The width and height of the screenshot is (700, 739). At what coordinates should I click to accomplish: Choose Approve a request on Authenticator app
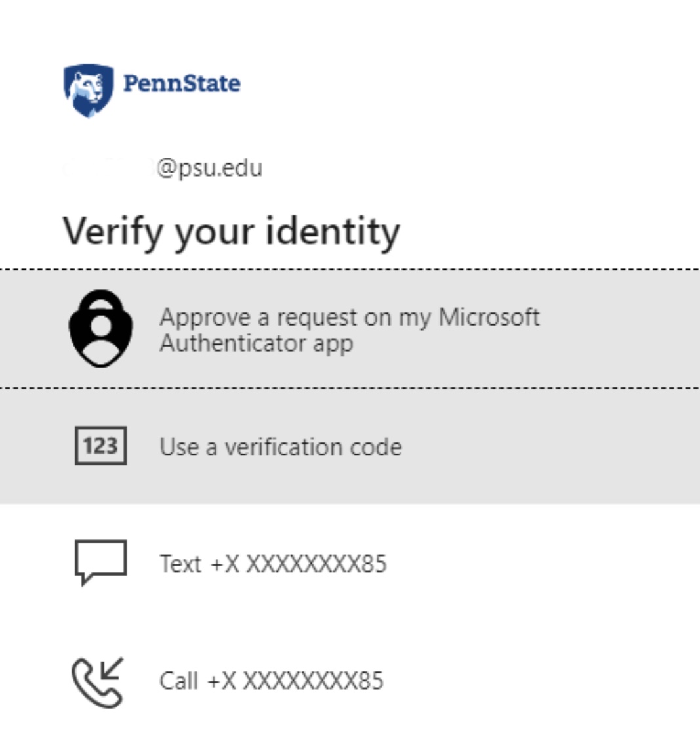pyautogui.click(x=349, y=329)
